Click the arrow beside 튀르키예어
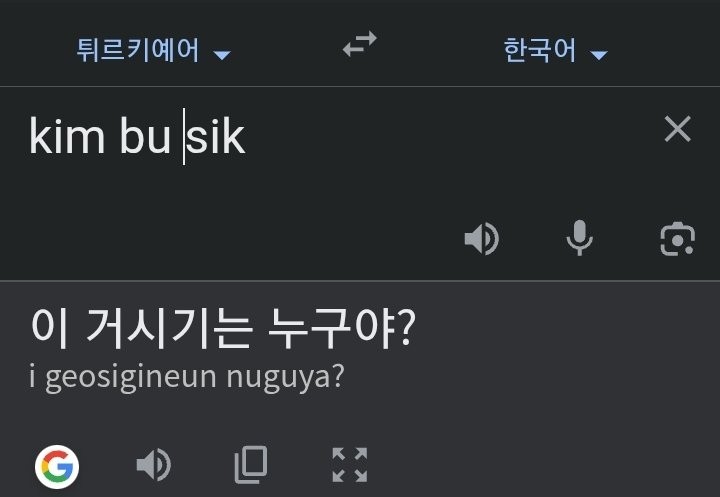Viewport: 720px width, 497px height. (x=222, y=54)
